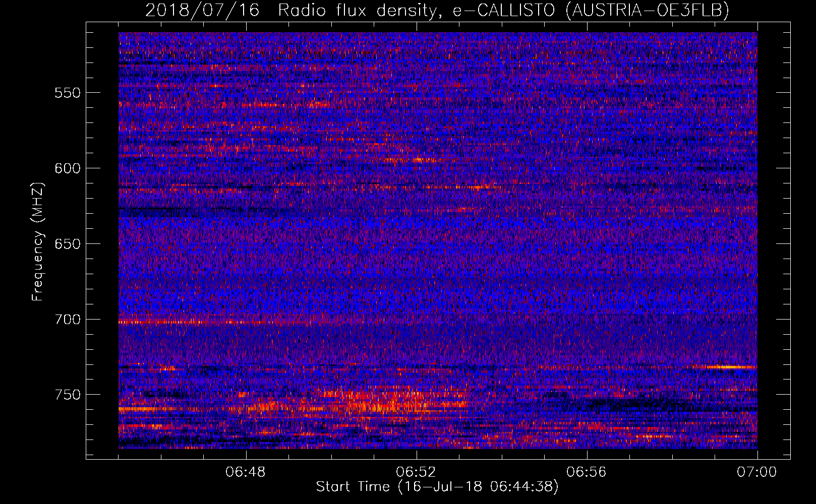
Task: Click the 06:48 time tick label
Action: click(x=246, y=472)
